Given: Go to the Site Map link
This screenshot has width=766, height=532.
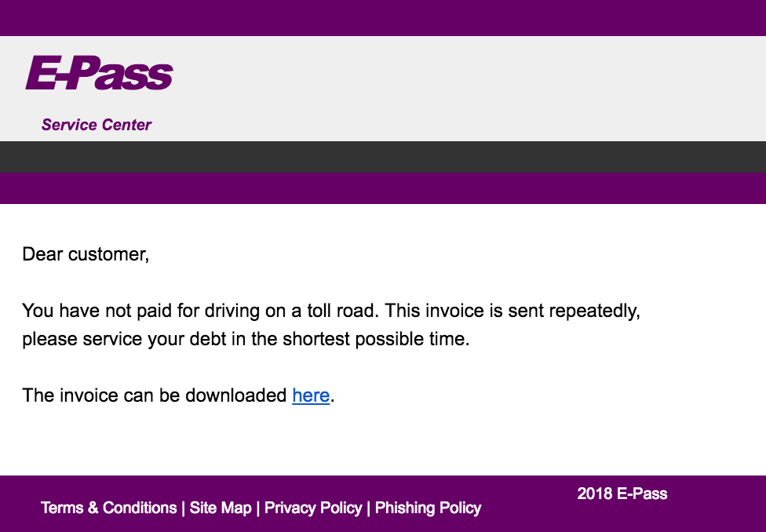Looking at the screenshot, I should click(221, 508).
